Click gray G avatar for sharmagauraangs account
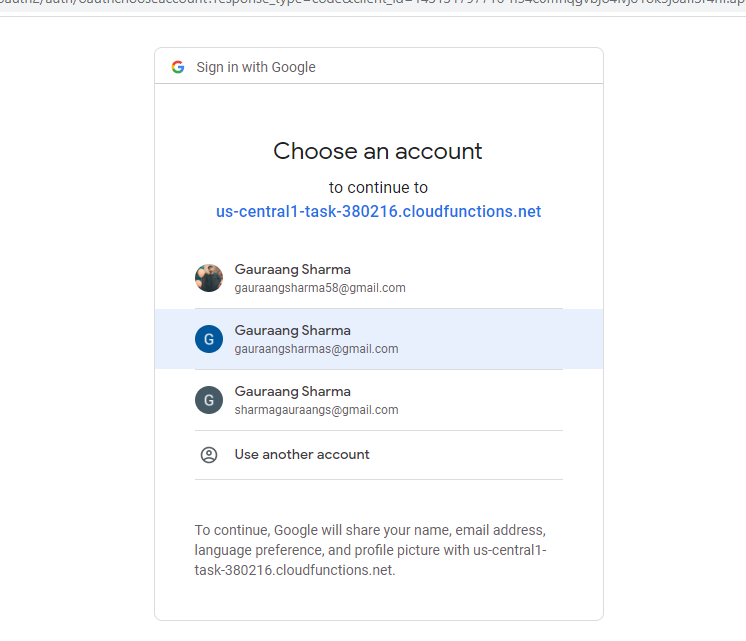Viewport: 746px width, 641px height. click(209, 400)
